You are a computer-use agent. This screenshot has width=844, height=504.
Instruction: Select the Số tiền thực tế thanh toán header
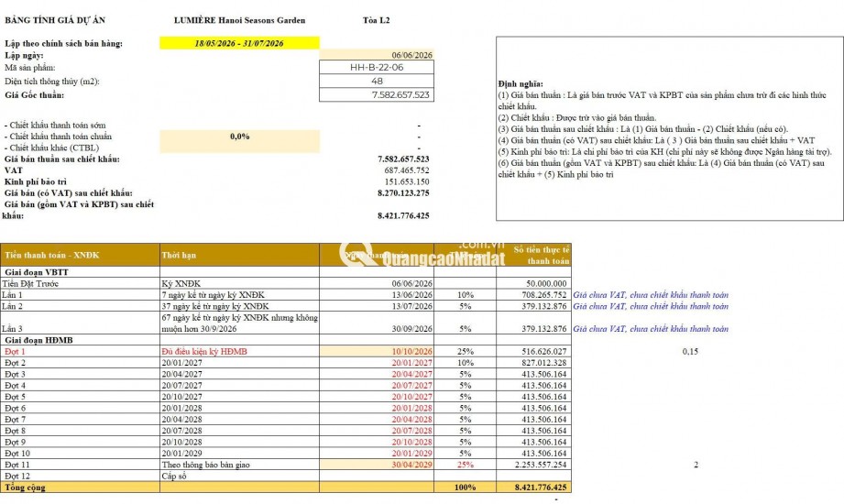(533, 256)
